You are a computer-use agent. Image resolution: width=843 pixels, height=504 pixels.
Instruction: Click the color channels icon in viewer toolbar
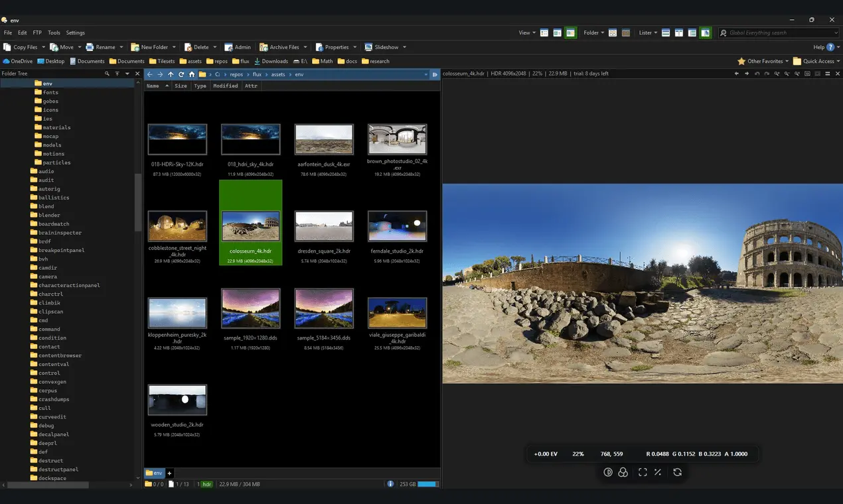623,472
